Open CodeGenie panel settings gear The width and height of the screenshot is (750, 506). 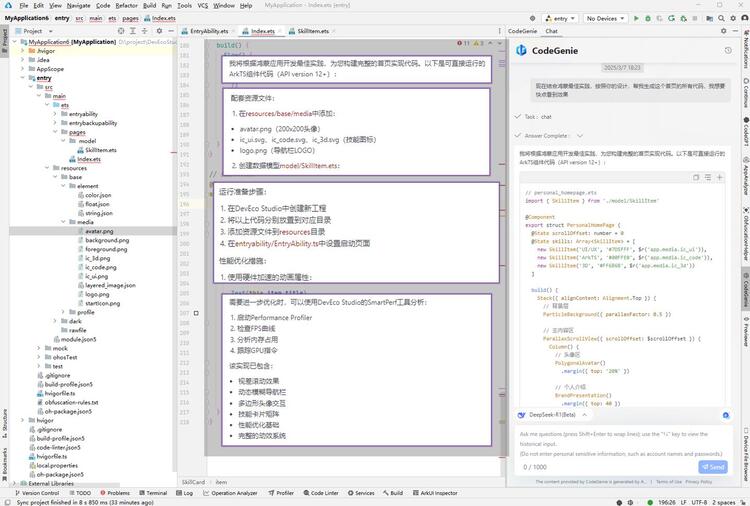[724, 31]
